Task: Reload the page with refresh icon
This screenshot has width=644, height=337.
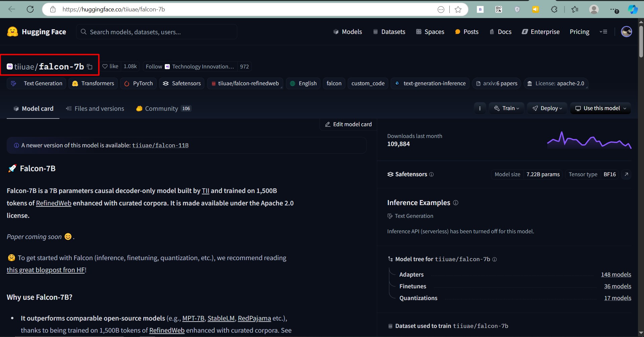Action: (30, 9)
